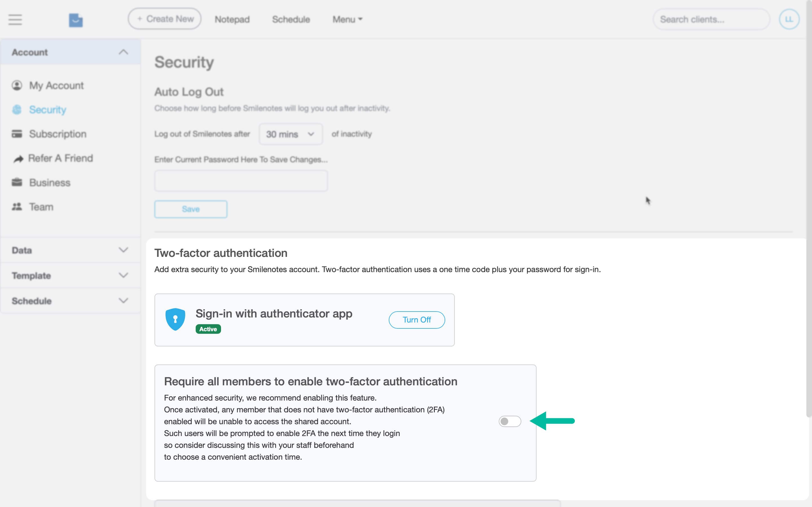The height and width of the screenshot is (507, 812).
Task: Collapse the Account sidebar section
Action: (123, 52)
